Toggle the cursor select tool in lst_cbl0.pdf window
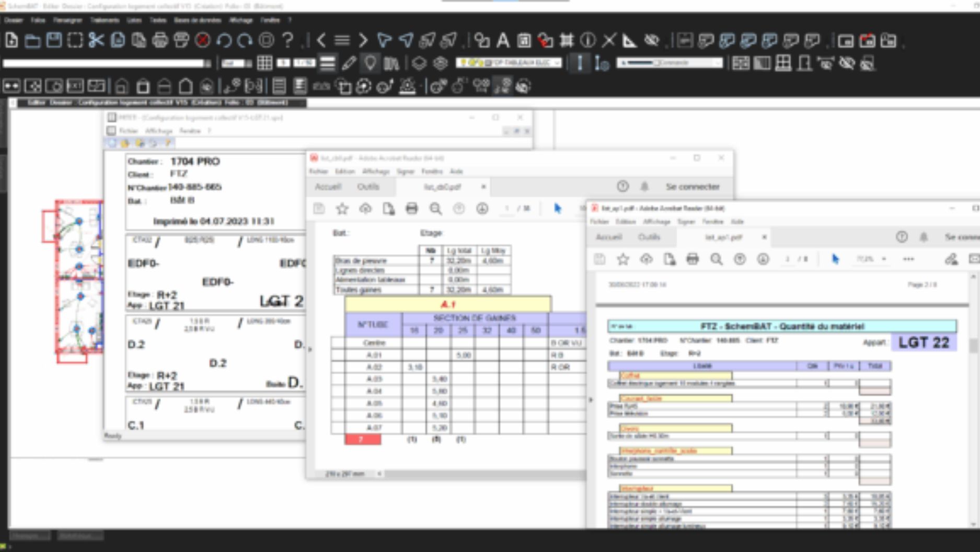Image resolution: width=980 pixels, height=552 pixels. tap(558, 209)
